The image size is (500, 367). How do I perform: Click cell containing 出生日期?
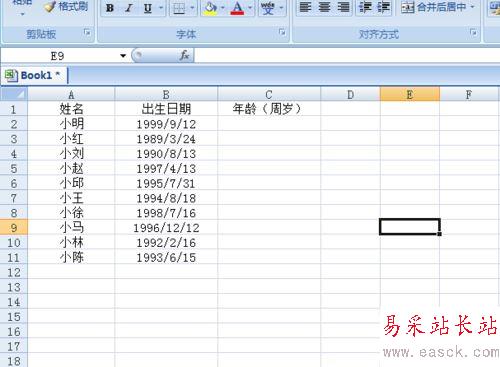[166, 109]
